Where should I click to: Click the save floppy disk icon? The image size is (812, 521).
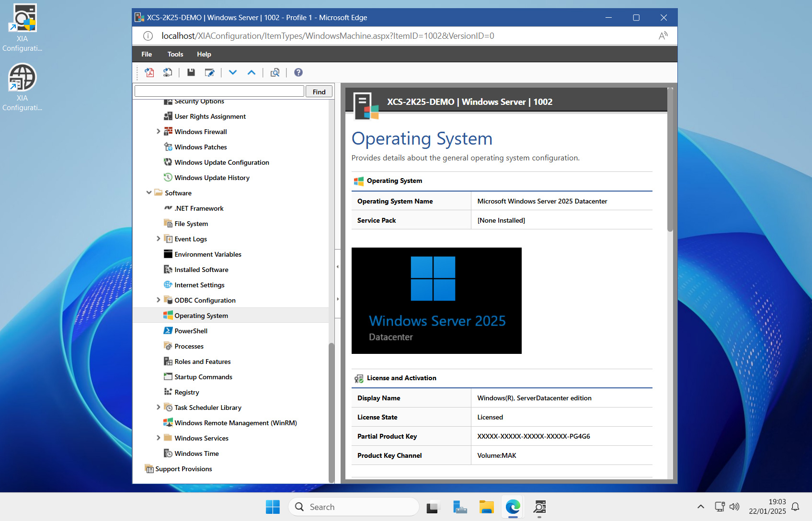coord(191,72)
